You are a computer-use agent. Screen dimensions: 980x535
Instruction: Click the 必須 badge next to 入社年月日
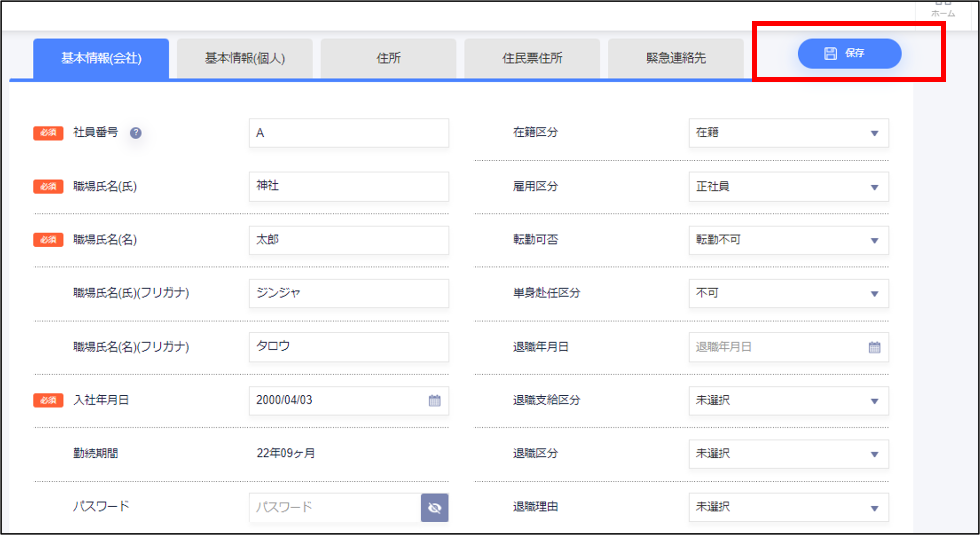48,401
